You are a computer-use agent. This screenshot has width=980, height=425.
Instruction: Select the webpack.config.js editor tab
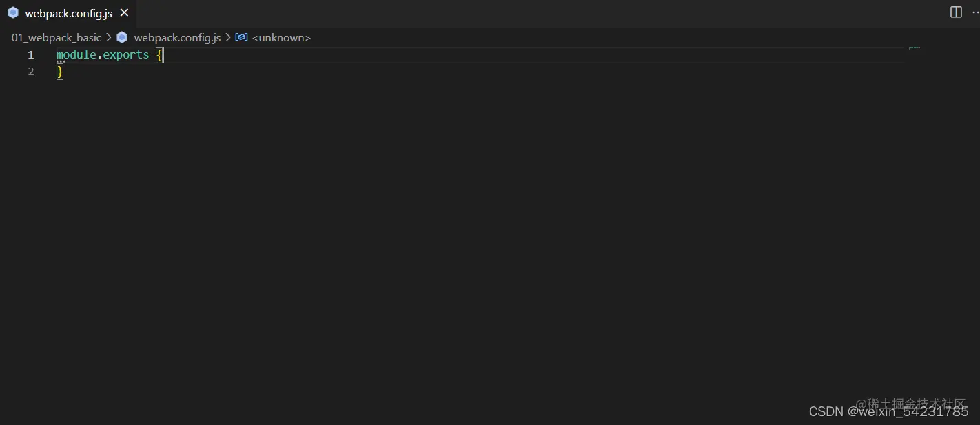click(68, 13)
